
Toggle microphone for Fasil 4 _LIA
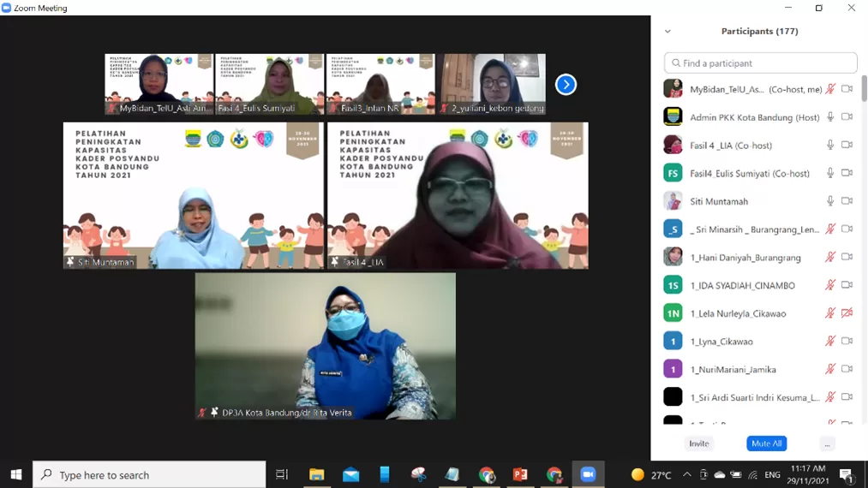coord(829,146)
